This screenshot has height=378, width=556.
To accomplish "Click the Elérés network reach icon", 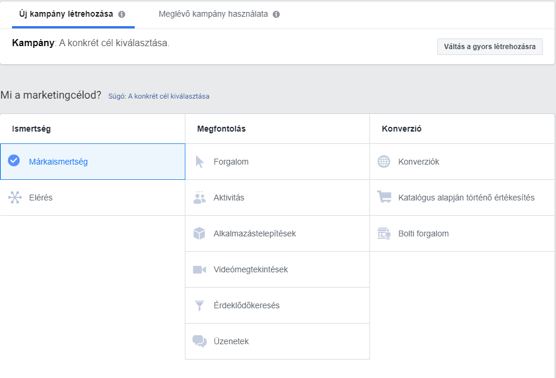I will pos(15,198).
